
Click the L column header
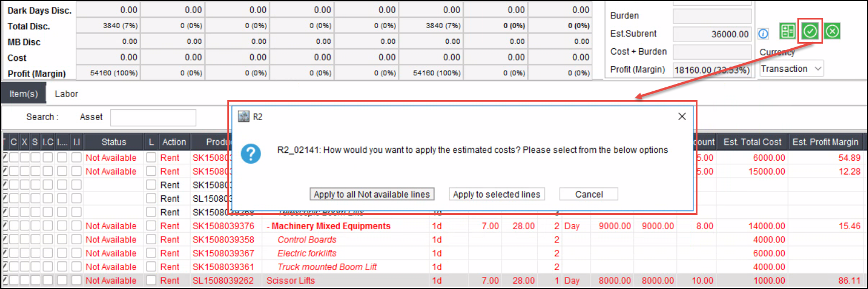[x=151, y=142]
